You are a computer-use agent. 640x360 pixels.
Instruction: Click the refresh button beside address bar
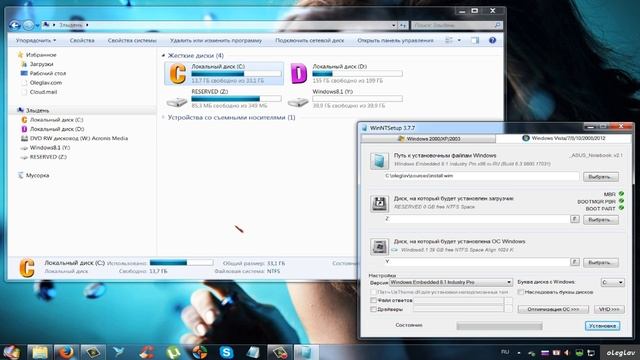403,25
